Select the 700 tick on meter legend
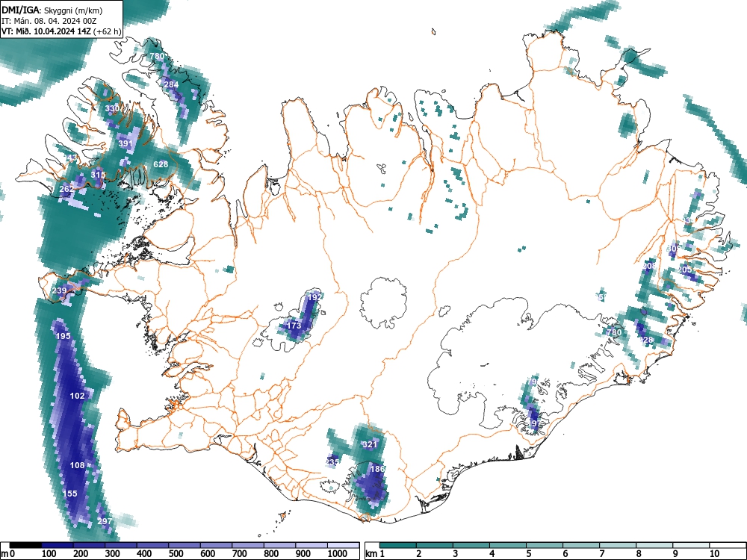747x560 pixels. click(x=239, y=554)
